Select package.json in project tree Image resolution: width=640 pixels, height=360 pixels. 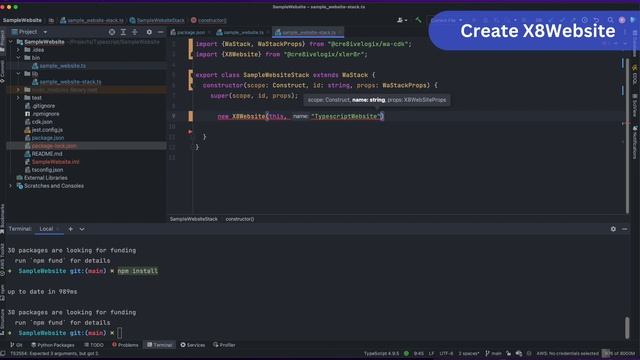(x=47, y=138)
